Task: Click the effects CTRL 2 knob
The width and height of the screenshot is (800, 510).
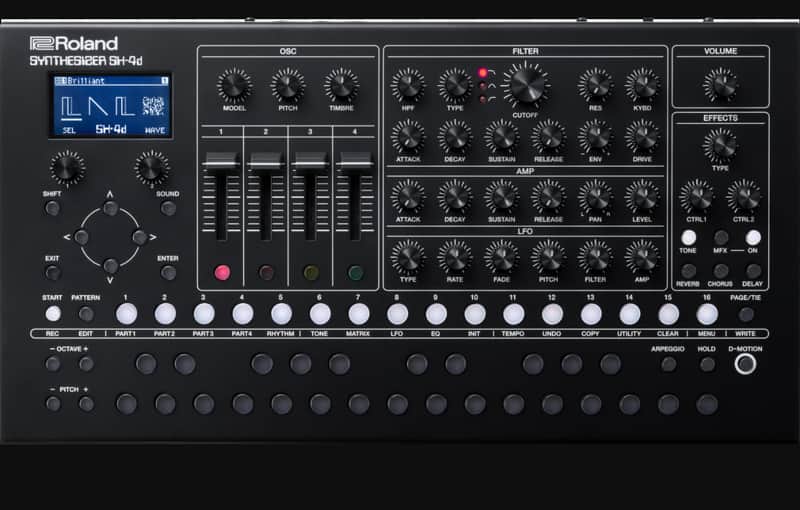Action: pyautogui.click(x=744, y=197)
